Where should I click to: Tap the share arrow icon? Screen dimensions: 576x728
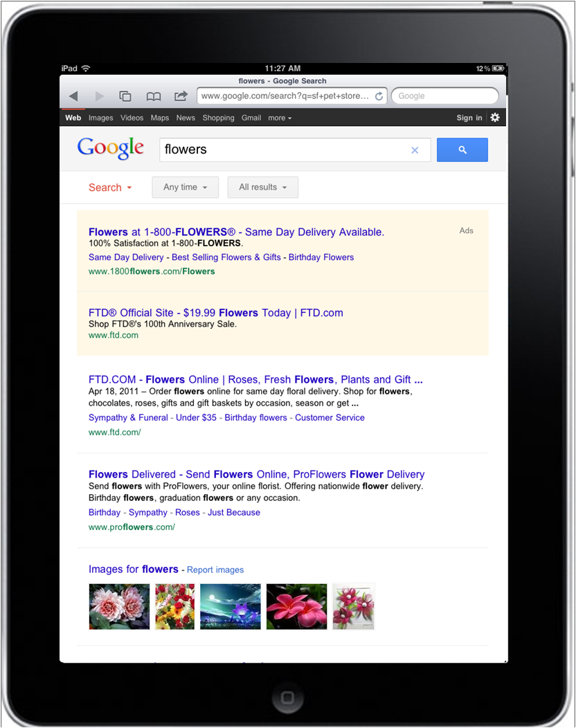click(181, 95)
